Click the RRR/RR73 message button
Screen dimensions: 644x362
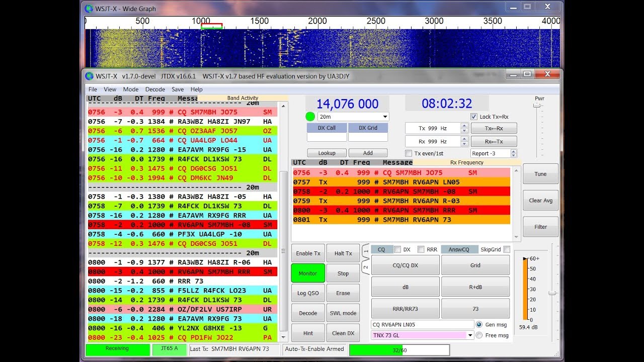tap(405, 309)
